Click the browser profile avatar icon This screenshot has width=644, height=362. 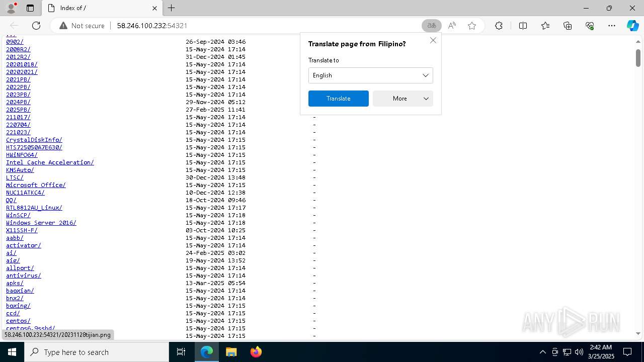click(11, 8)
